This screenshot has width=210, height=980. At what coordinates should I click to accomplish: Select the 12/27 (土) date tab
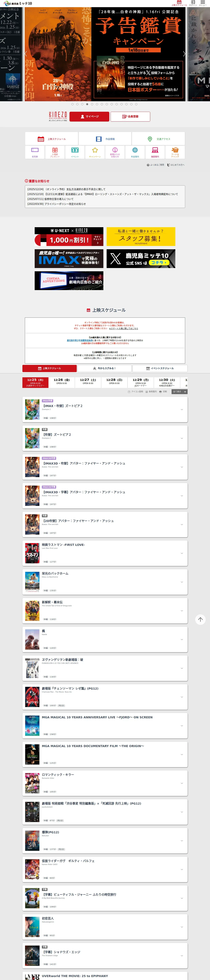click(x=88, y=382)
